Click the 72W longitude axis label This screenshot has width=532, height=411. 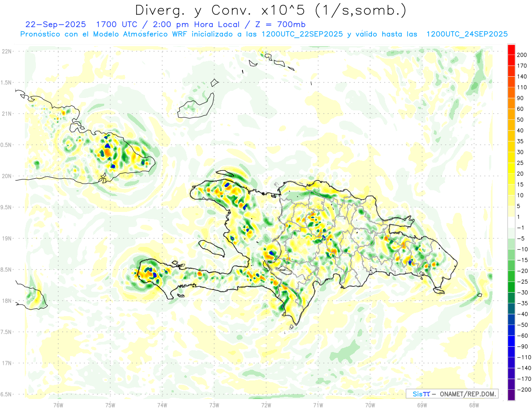pos(266,404)
